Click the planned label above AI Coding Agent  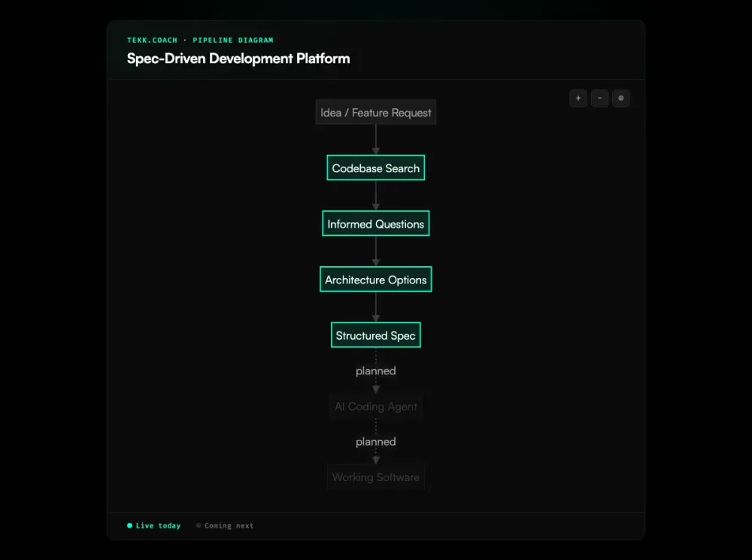[375, 371]
